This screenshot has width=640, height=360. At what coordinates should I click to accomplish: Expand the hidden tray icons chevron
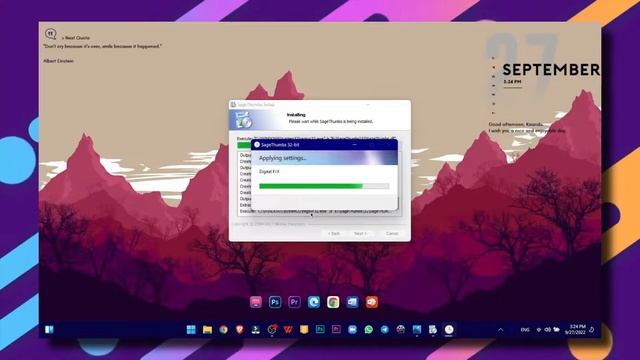[501, 330]
